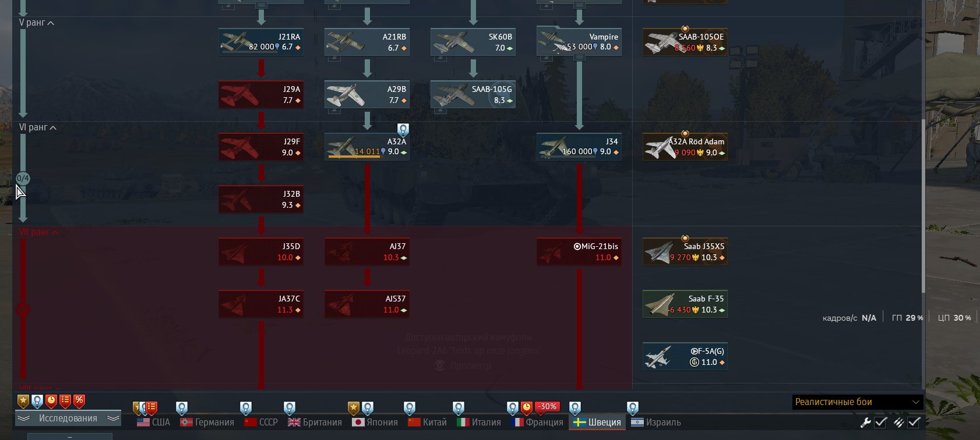The height and width of the screenshot is (440, 980).
Task: Toggle the rockets weapons checkbox
Action: coord(914,423)
